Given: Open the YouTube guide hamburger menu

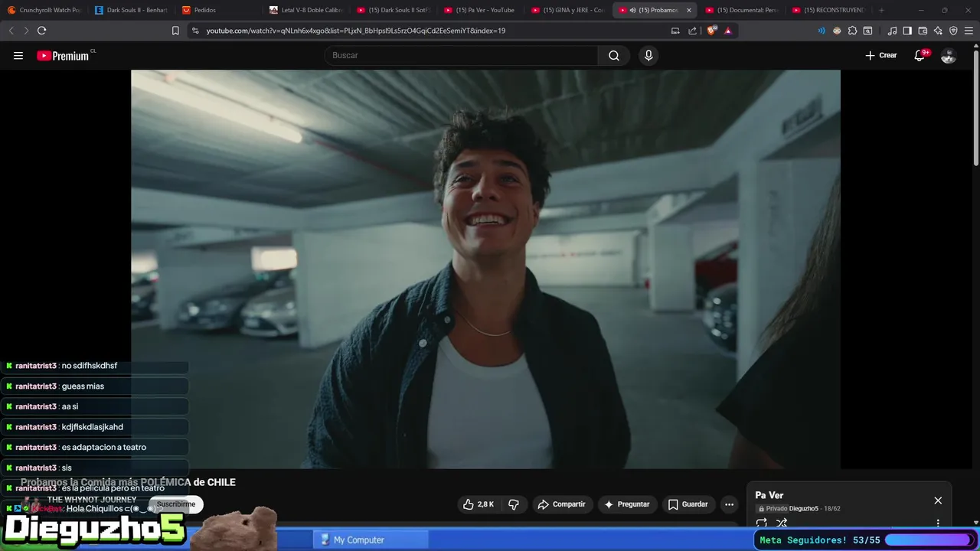Looking at the screenshot, I should pyautogui.click(x=18, y=55).
